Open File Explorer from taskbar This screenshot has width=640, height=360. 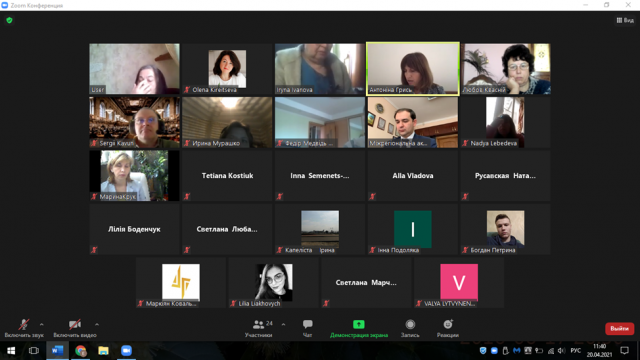(103, 351)
